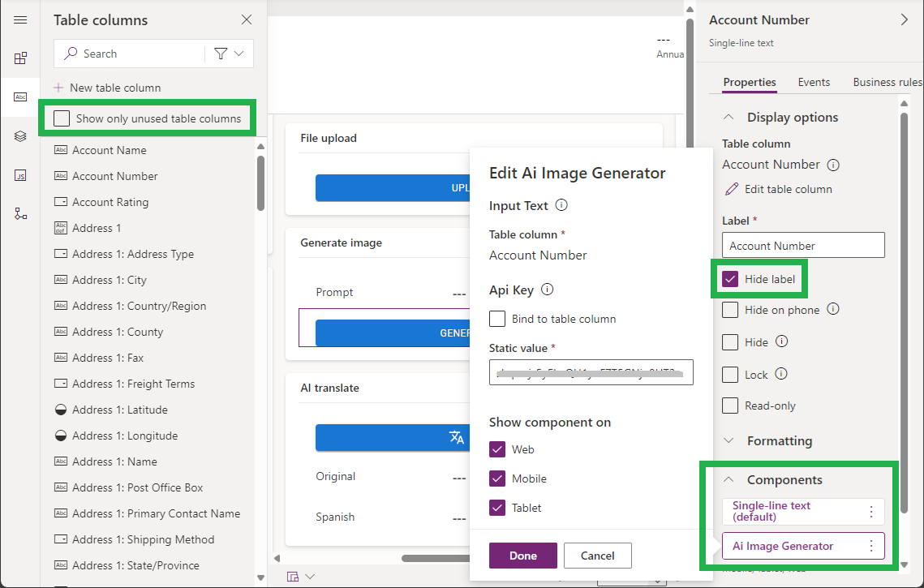Select the Table columns rail icon
The height and width of the screenshot is (588, 924).
click(x=20, y=97)
